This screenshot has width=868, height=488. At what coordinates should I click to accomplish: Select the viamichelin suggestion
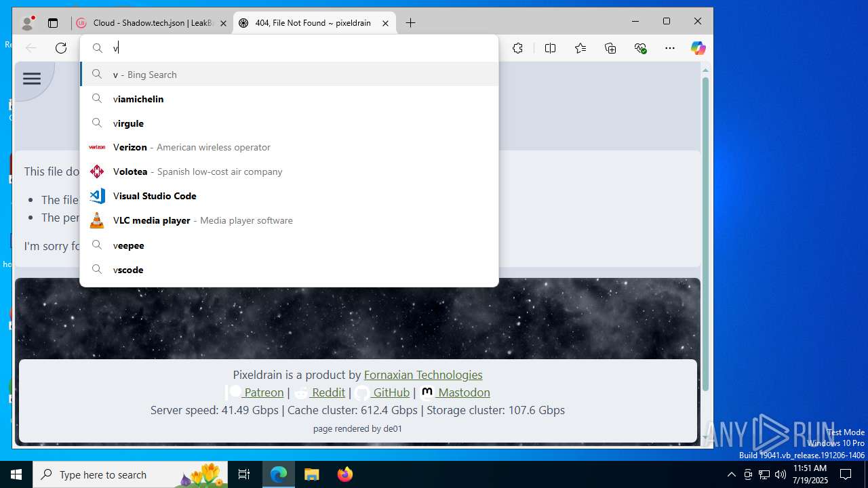(x=290, y=99)
